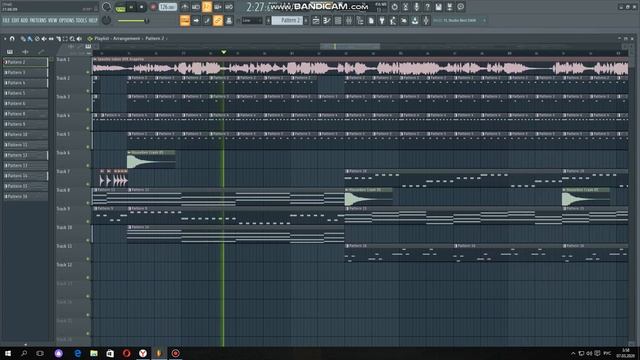Open the browser view icon

[x=360, y=20]
